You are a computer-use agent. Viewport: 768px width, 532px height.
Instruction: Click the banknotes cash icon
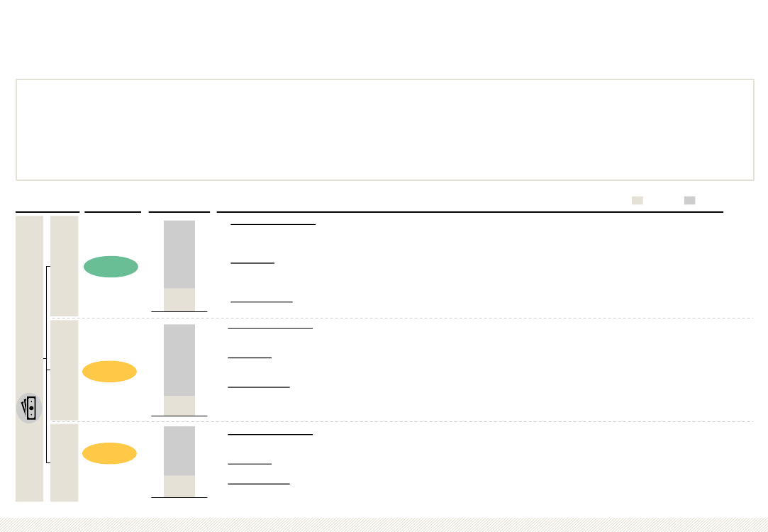click(x=29, y=408)
